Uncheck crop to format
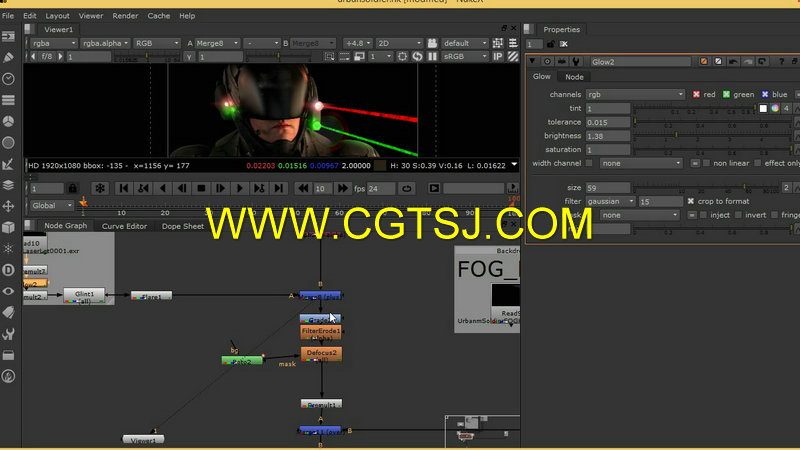The width and height of the screenshot is (800, 450). 690,201
